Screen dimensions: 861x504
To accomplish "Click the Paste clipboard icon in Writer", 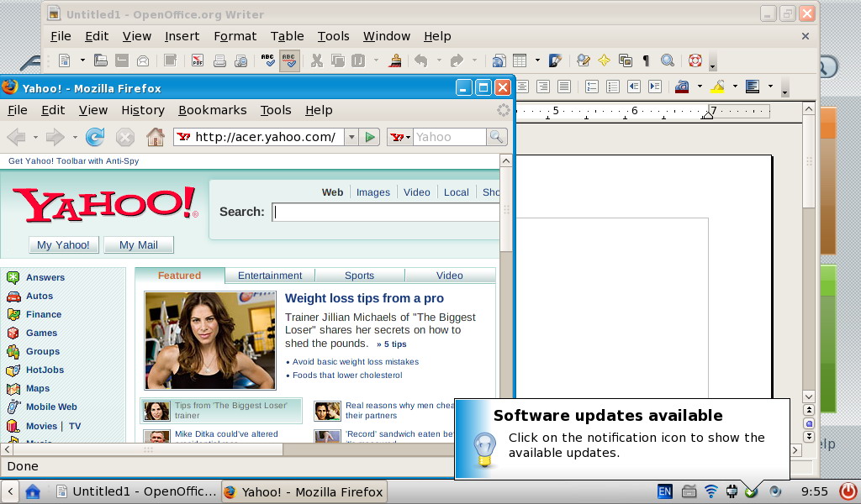I will coord(358,60).
